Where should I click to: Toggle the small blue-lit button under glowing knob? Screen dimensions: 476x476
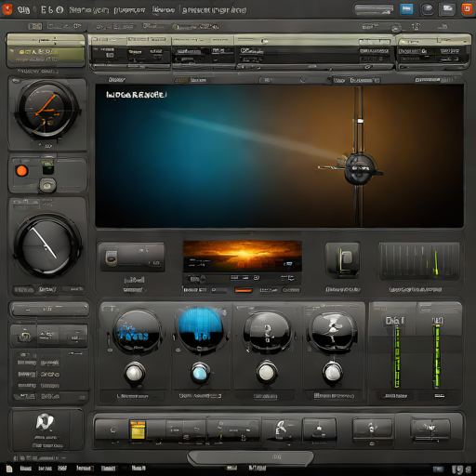[200, 373]
